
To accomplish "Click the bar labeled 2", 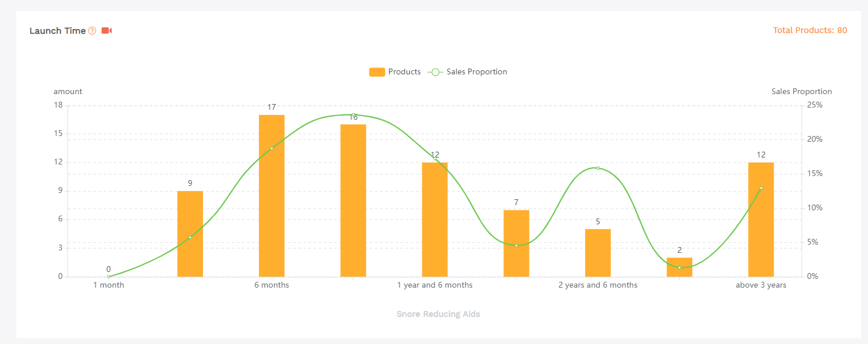I will [679, 267].
